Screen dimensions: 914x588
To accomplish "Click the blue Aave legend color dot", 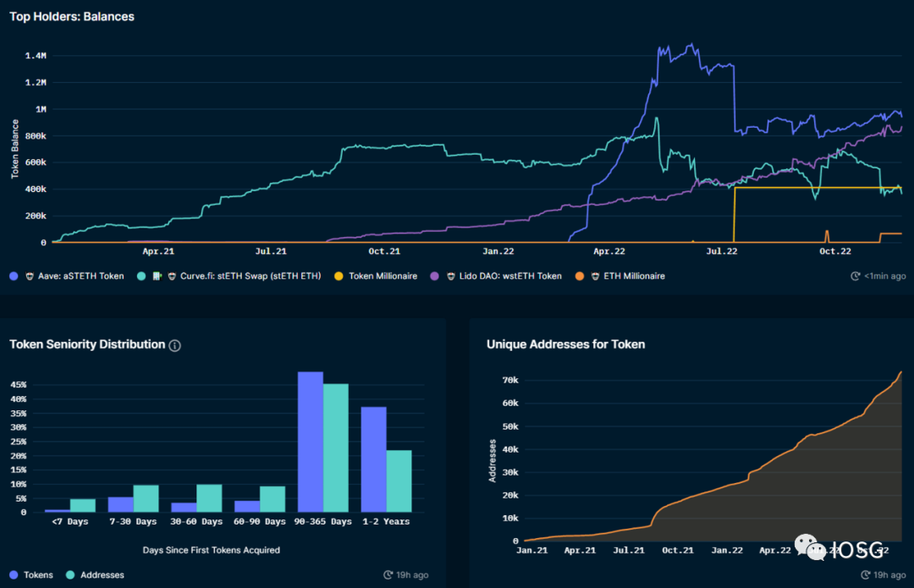I will coord(14,276).
